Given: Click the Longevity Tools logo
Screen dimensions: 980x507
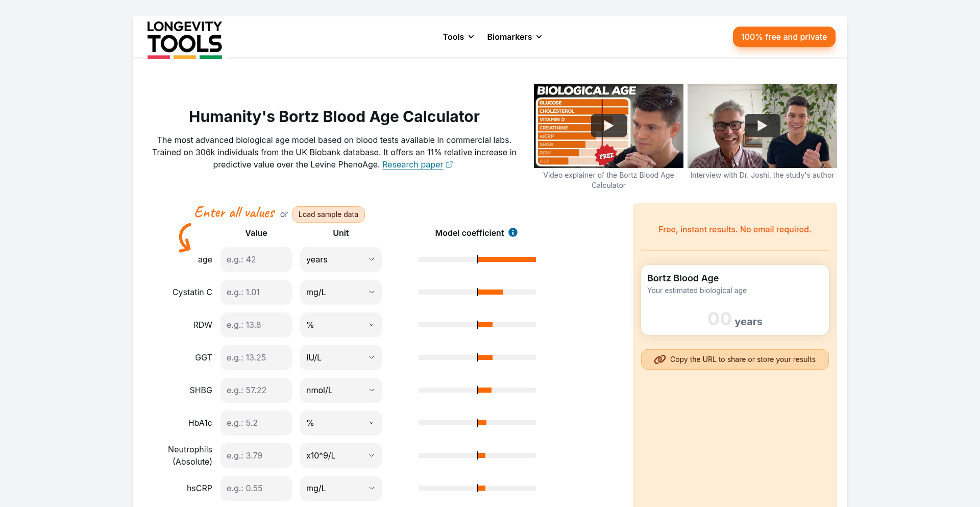Looking at the screenshot, I should pyautogui.click(x=184, y=39).
